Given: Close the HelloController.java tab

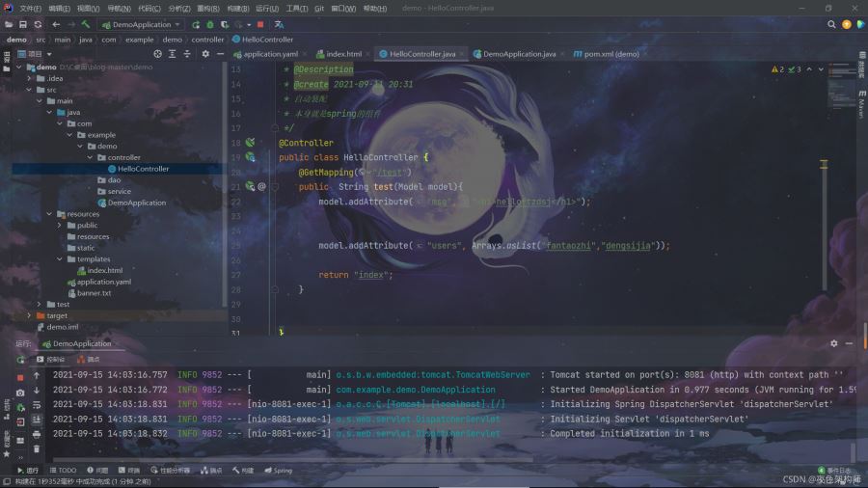Looking at the screenshot, I should tap(462, 54).
